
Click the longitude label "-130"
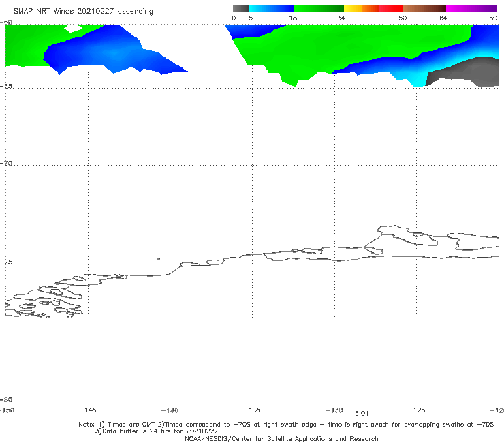(334, 410)
